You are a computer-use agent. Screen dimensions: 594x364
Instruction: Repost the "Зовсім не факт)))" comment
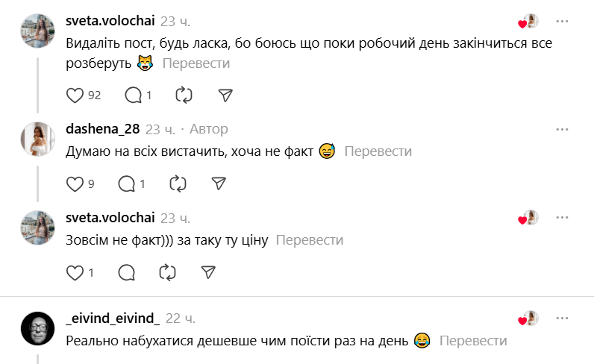coord(168,272)
